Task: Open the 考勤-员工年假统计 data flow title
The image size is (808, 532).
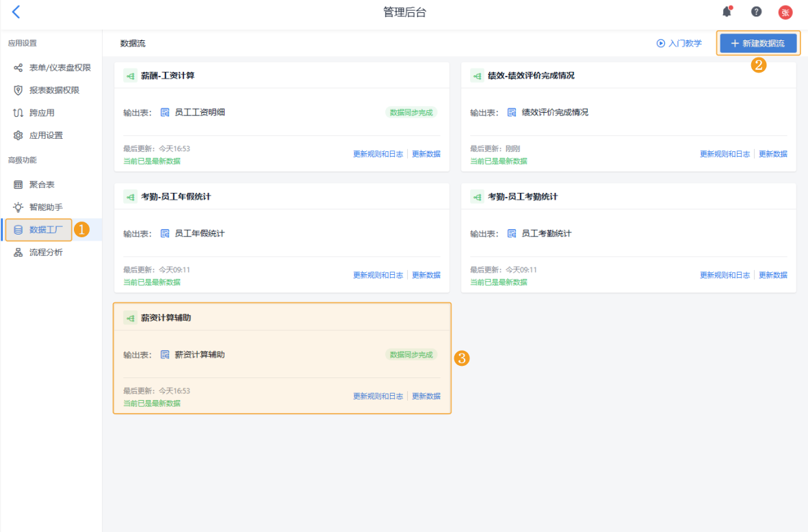Action: (177, 197)
